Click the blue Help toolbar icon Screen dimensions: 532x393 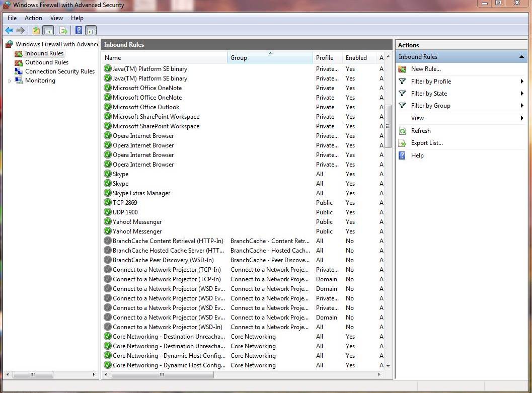79,31
